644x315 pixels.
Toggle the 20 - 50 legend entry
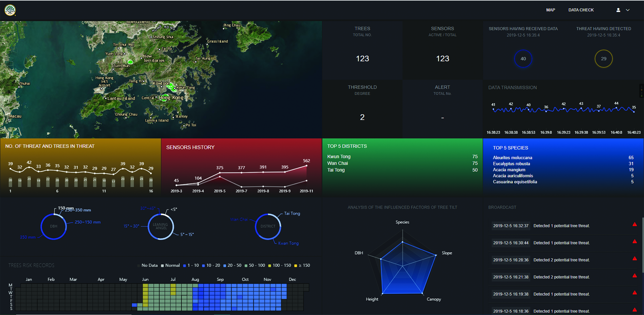pos(232,265)
